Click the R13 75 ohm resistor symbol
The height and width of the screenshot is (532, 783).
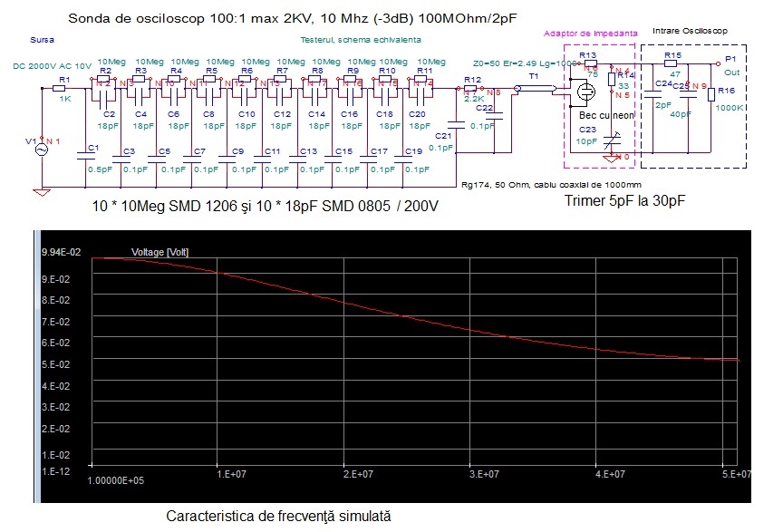[590, 63]
